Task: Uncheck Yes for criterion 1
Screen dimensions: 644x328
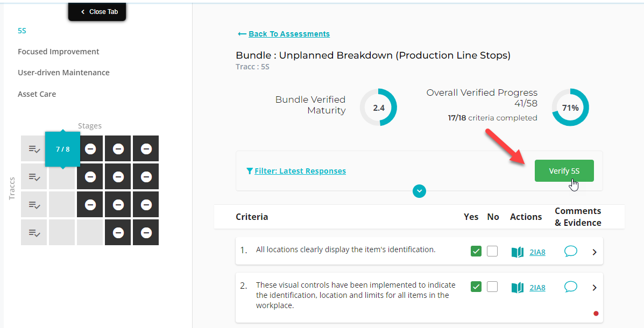Action: [476, 251]
